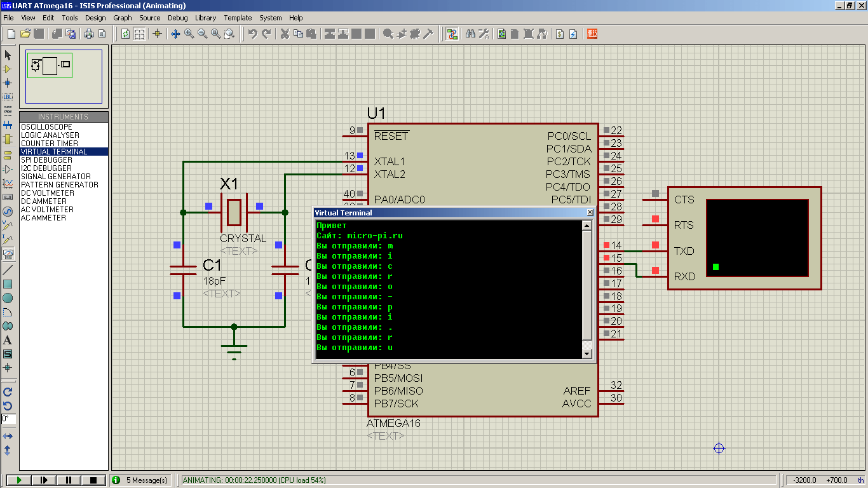Toggle grid display
868x488 pixels.
pyautogui.click(x=139, y=34)
